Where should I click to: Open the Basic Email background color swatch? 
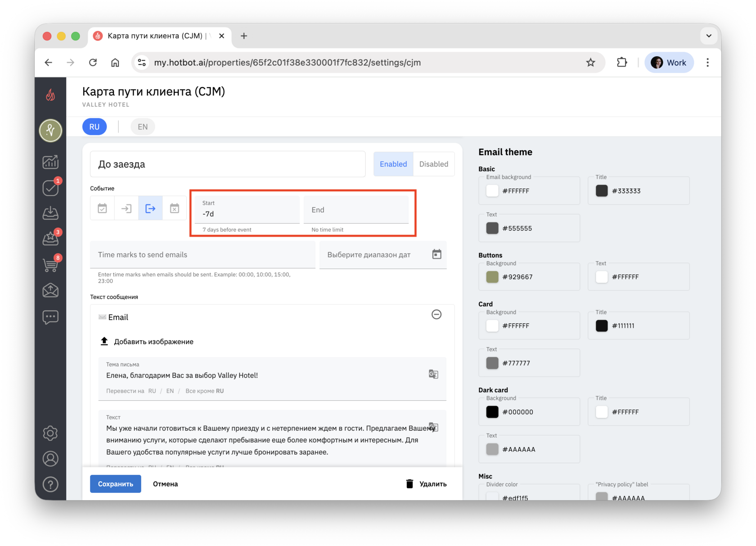[x=492, y=191]
